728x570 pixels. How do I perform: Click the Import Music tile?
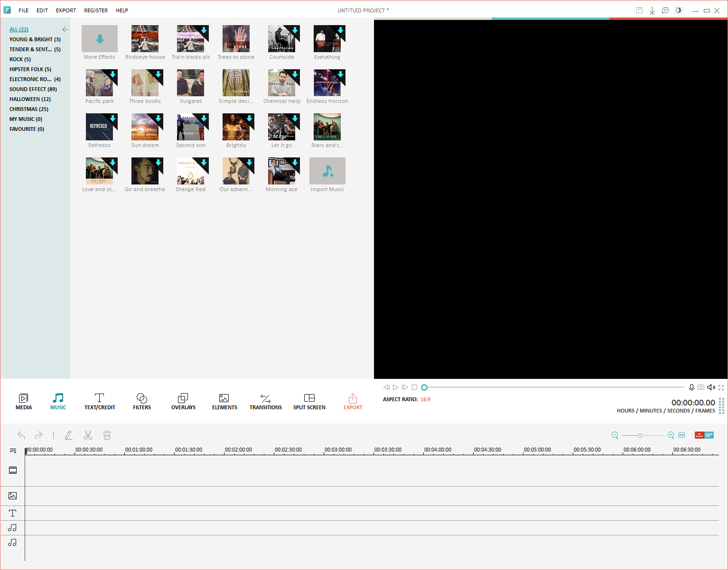tap(327, 175)
